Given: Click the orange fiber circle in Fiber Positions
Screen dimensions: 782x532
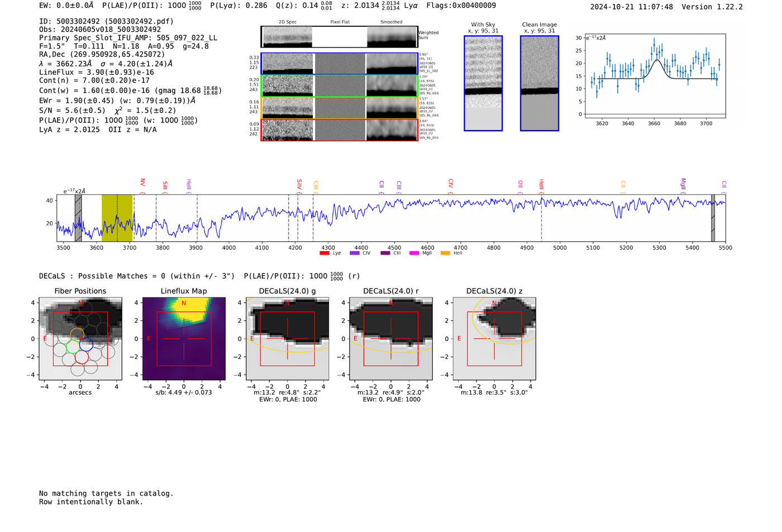Looking at the screenshot, I should pos(77,336).
